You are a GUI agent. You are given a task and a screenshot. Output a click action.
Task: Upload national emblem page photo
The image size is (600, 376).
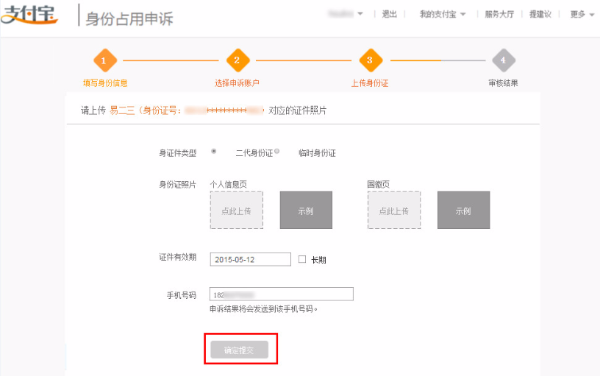pos(394,210)
